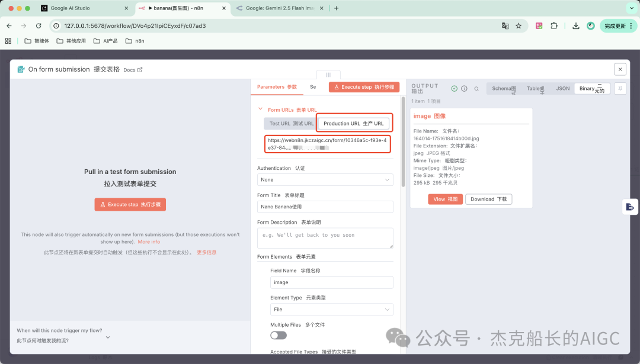Open the tab list chevron at top right
This screenshot has height=364, width=640.
pyautogui.click(x=632, y=8)
